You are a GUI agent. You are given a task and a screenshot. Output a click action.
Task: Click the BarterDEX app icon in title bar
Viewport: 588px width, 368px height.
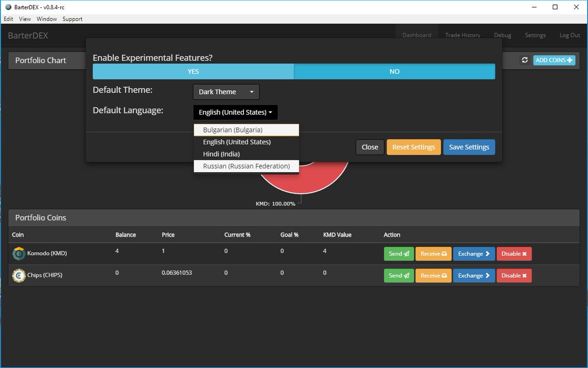(x=8, y=7)
